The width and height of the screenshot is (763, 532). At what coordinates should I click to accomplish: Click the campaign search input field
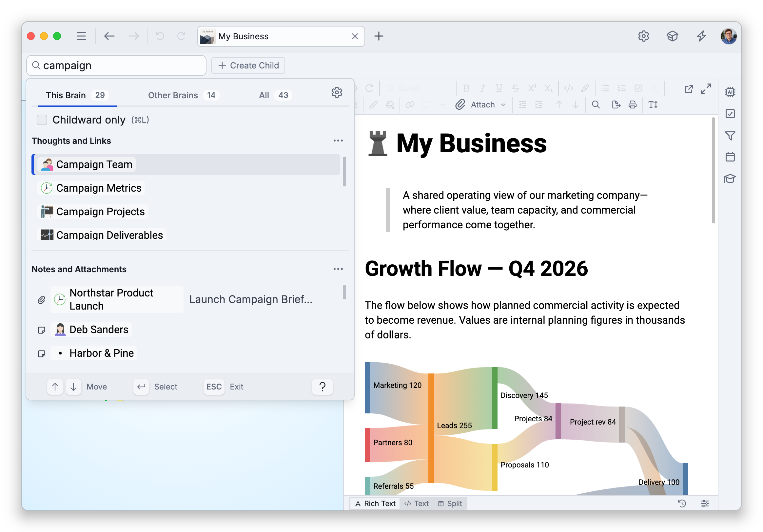116,66
